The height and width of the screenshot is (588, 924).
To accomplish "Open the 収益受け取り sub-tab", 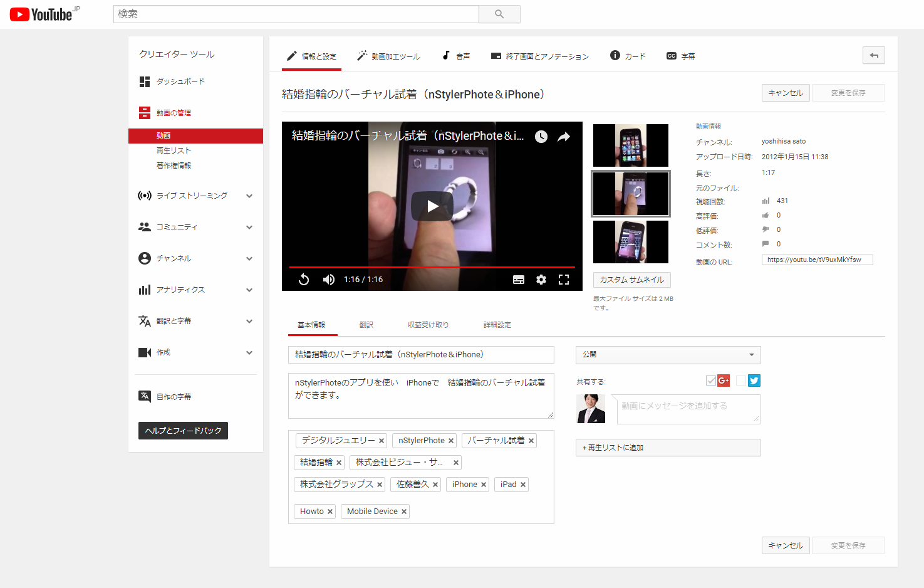I will [428, 325].
